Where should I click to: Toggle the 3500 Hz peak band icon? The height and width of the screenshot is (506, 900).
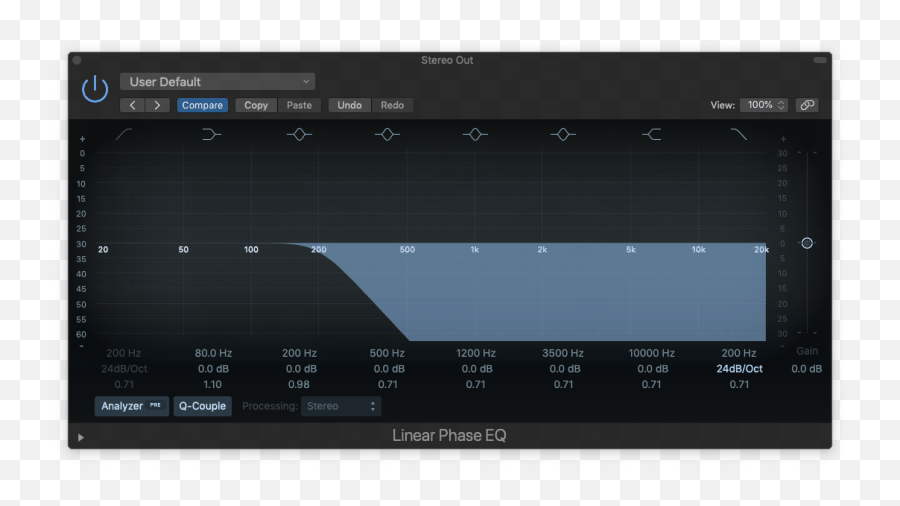pyautogui.click(x=562, y=134)
